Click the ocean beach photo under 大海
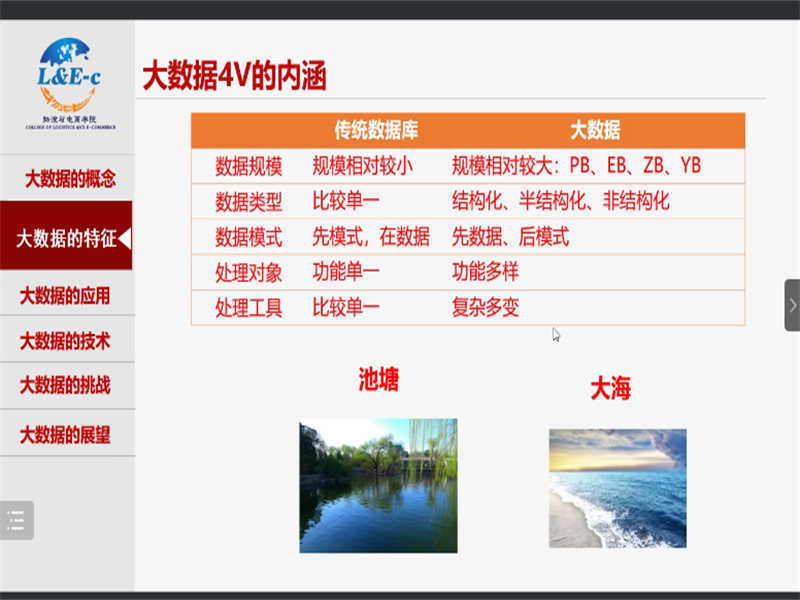 [617, 488]
